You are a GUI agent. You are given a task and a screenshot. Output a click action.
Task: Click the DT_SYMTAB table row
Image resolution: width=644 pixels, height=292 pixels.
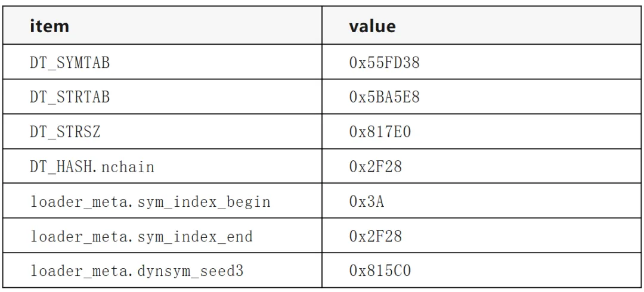323,62
